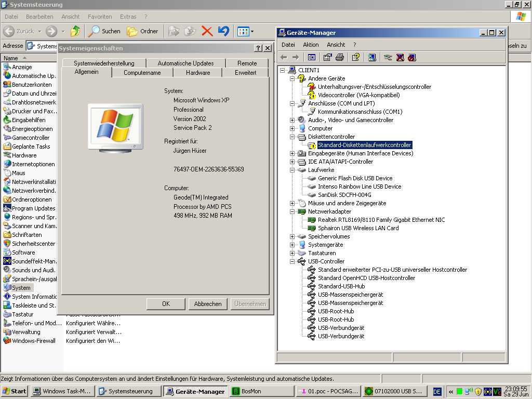
Task: Click the disable device icon in toolbar
Action: click(x=411, y=57)
